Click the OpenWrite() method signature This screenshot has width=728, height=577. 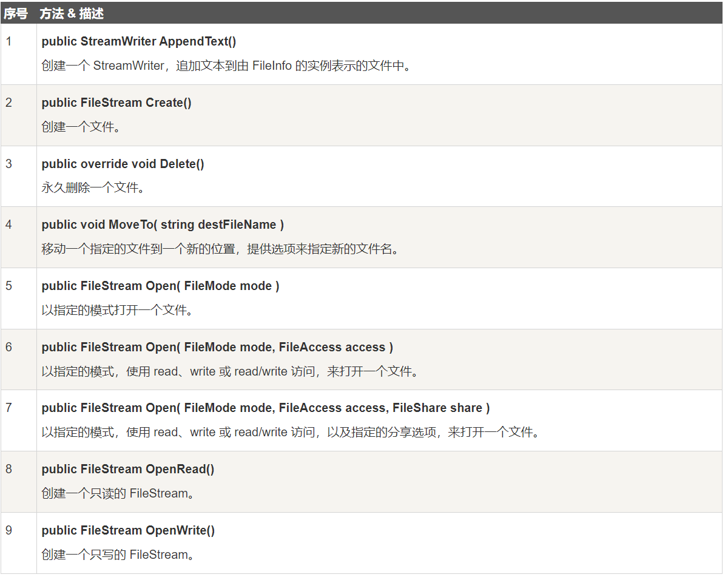128,530
